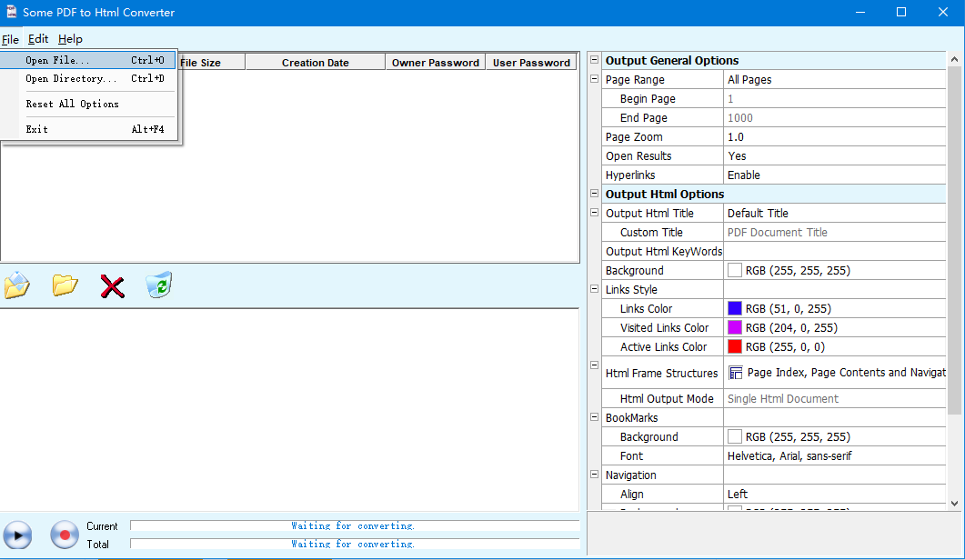Click Custom Title field PDF Document Title
The width and height of the screenshot is (965, 560).
[835, 232]
